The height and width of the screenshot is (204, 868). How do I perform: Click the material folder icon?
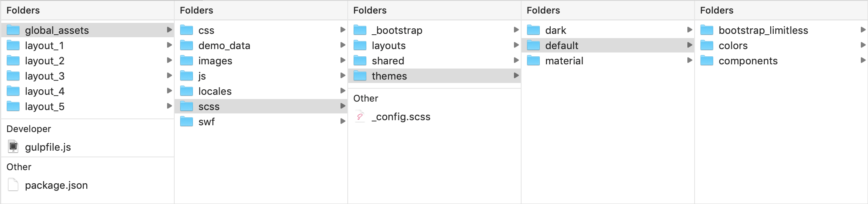533,61
